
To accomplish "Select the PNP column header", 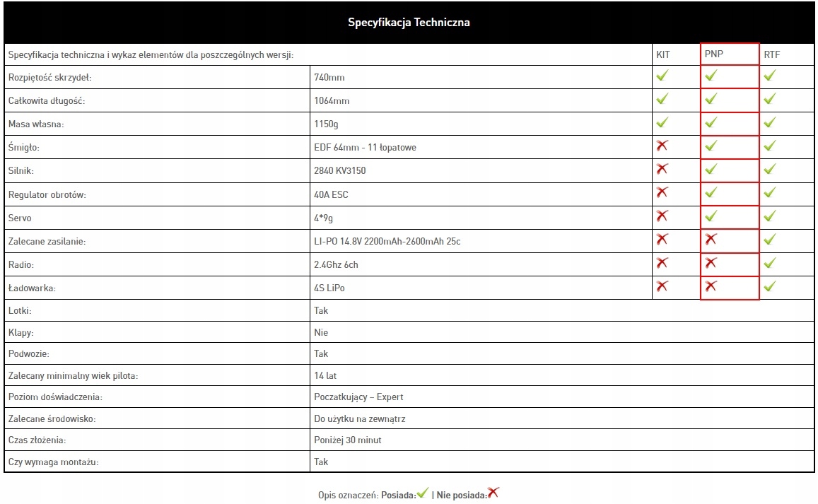I will (714, 54).
